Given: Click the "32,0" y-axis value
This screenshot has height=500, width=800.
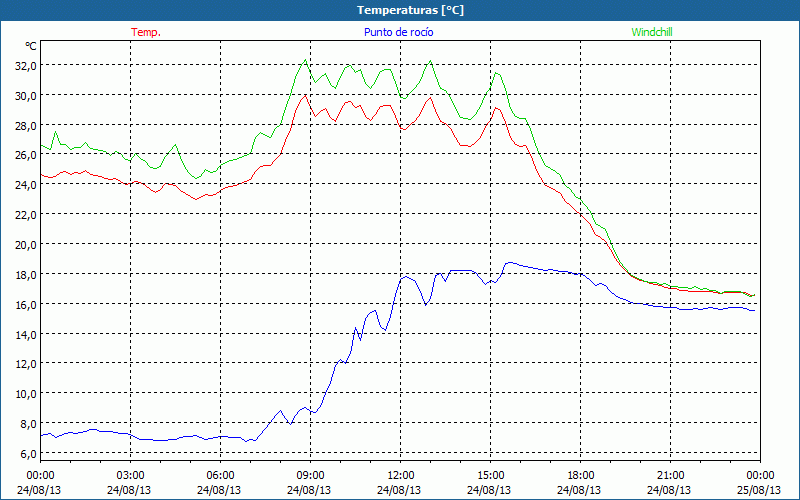Looking at the screenshot, I should point(26,66).
